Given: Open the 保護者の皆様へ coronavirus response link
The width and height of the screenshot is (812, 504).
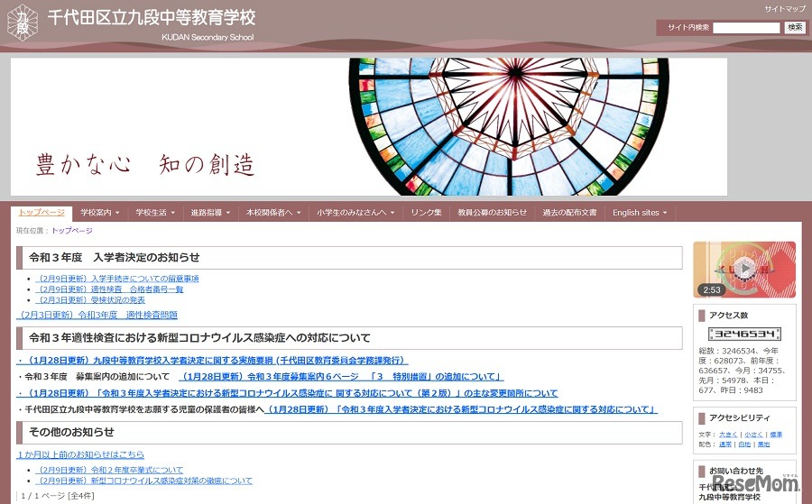Looking at the screenshot, I should (461, 409).
